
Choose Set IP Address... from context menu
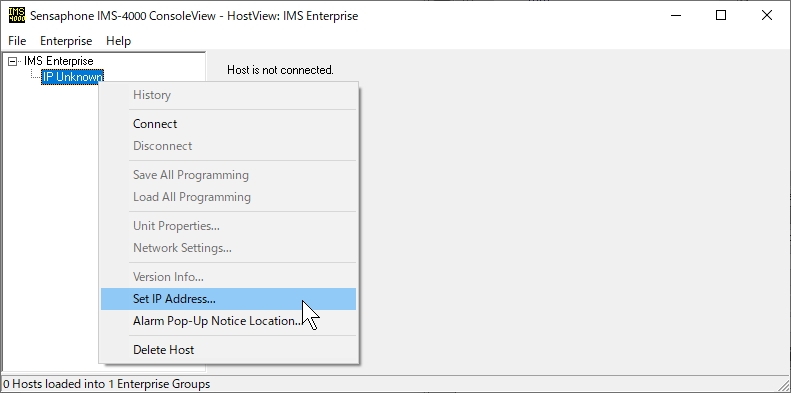click(x=229, y=299)
